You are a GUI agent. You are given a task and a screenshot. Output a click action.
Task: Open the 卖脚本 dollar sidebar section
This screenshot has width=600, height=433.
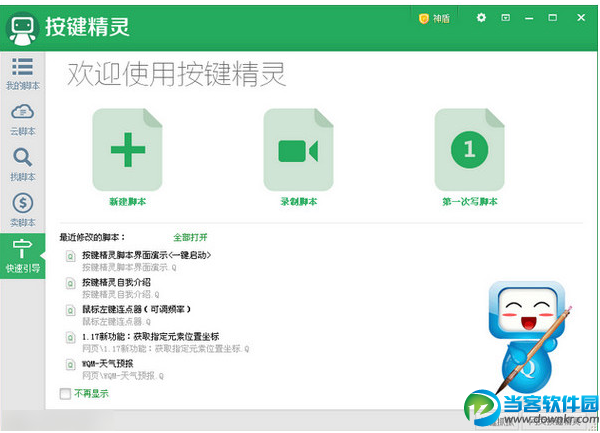(x=23, y=210)
